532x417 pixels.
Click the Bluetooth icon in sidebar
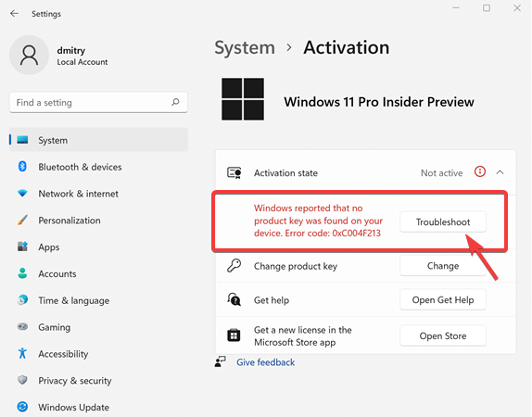pos(22,167)
